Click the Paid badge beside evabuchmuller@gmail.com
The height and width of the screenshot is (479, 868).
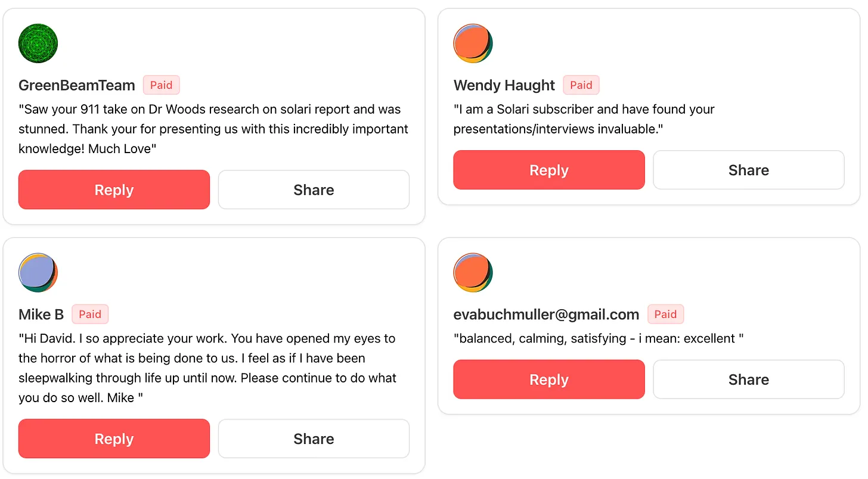[x=665, y=315]
